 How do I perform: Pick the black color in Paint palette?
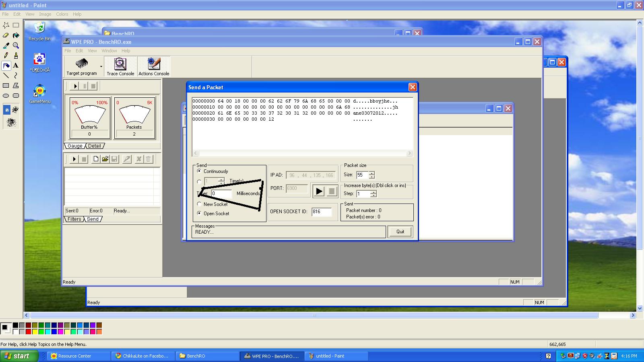click(15, 325)
